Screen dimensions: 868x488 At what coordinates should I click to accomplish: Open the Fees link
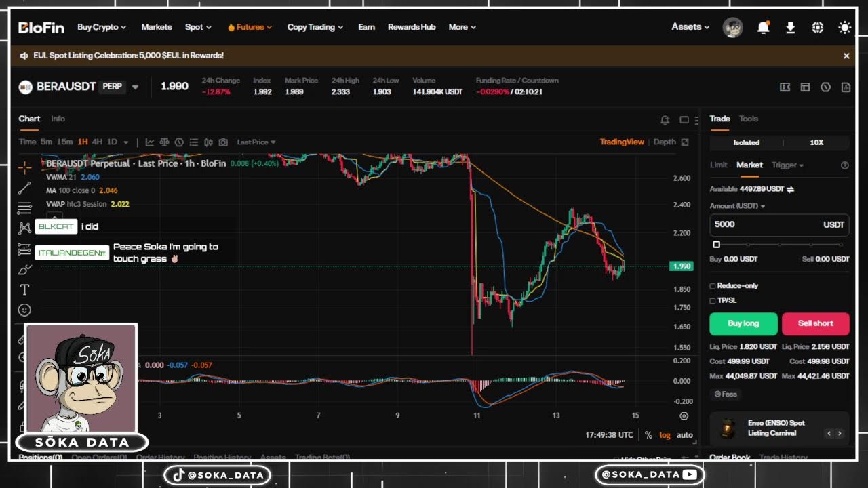tap(726, 394)
